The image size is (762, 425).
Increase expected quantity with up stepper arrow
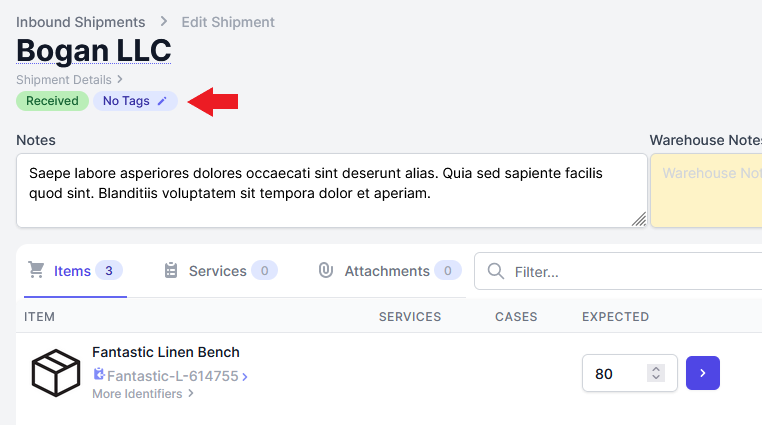[656, 369]
